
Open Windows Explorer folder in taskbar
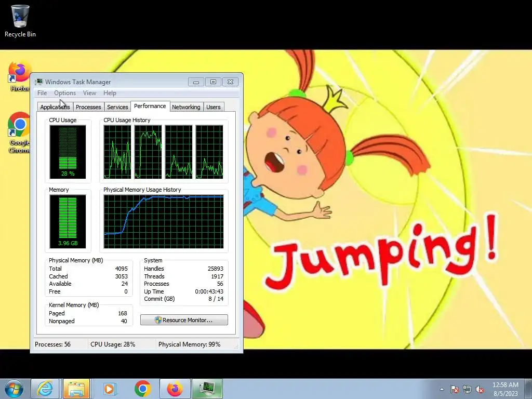click(x=76, y=389)
